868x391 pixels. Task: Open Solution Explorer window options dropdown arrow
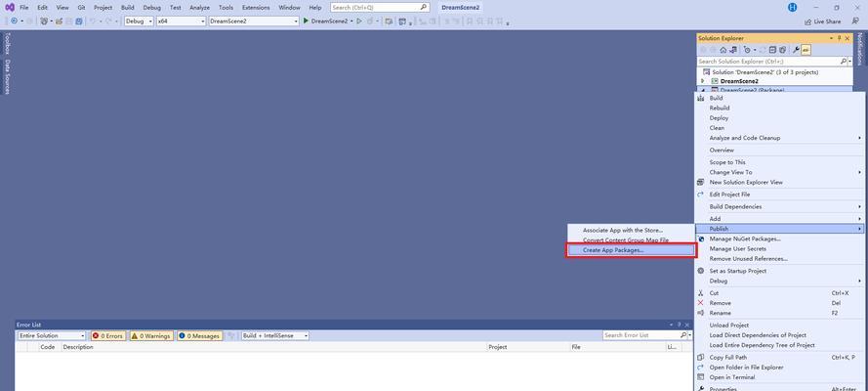831,38
